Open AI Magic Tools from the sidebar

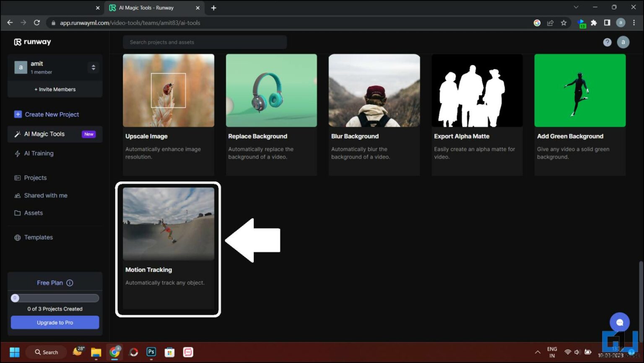coord(44,134)
